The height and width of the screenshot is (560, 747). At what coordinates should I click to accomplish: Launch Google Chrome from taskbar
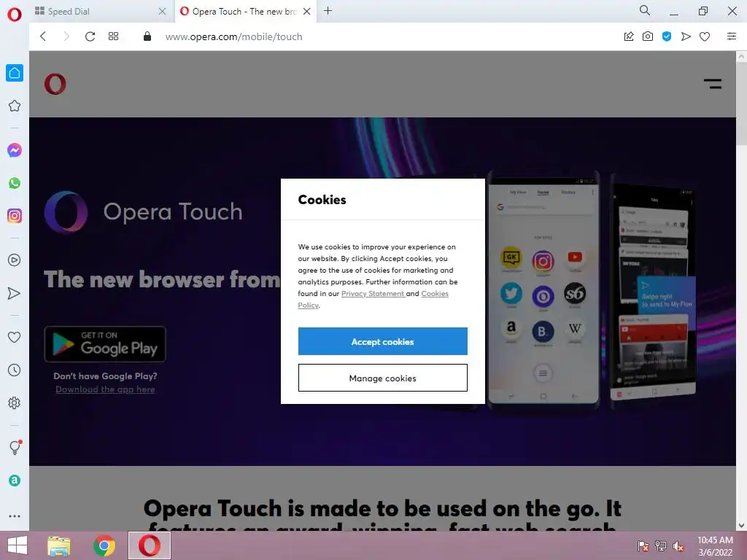click(104, 545)
